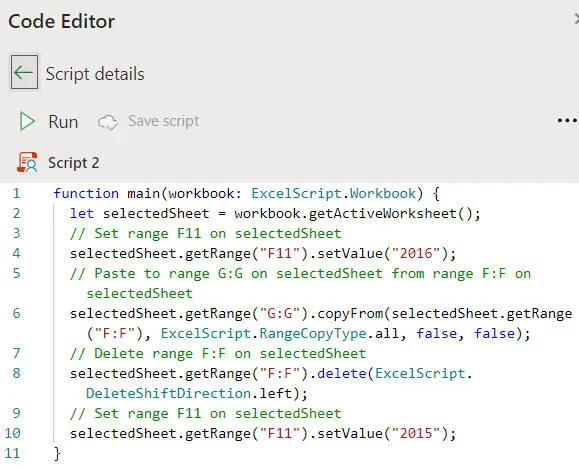Click the Run label
Screen dimensions: 579x469
[63, 122]
